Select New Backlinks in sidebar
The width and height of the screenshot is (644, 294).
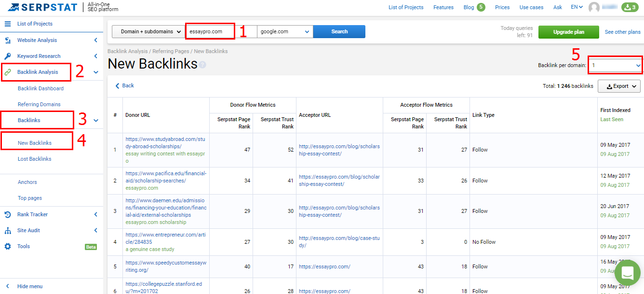pos(35,143)
